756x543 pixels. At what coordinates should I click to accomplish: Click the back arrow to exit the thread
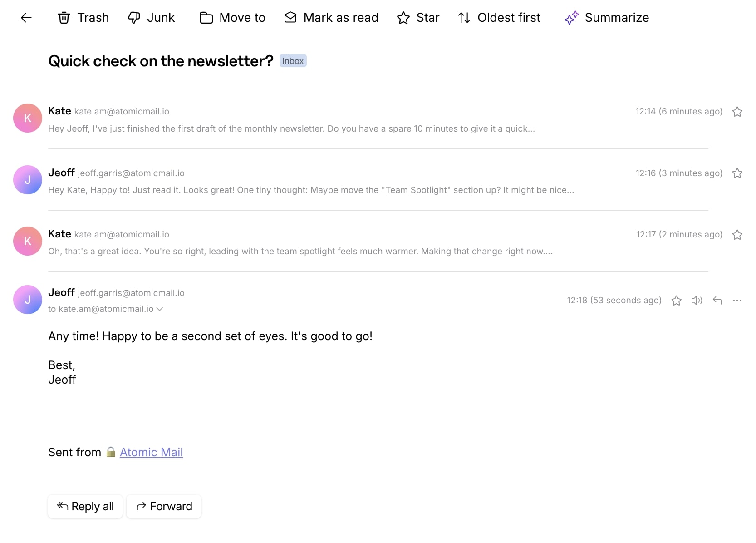coord(26,18)
